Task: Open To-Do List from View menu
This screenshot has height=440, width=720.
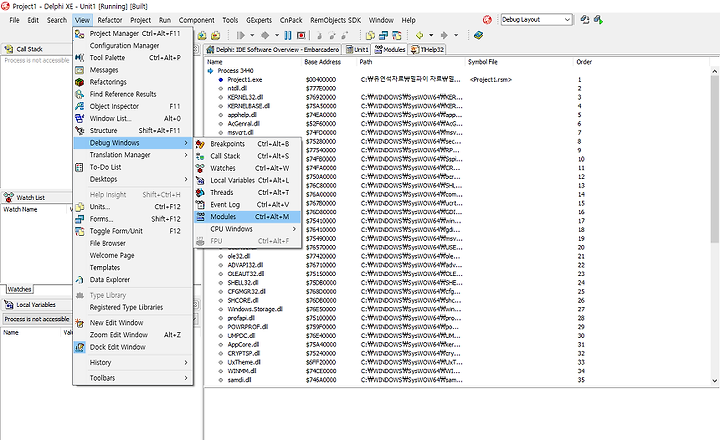Action: coord(133,168)
